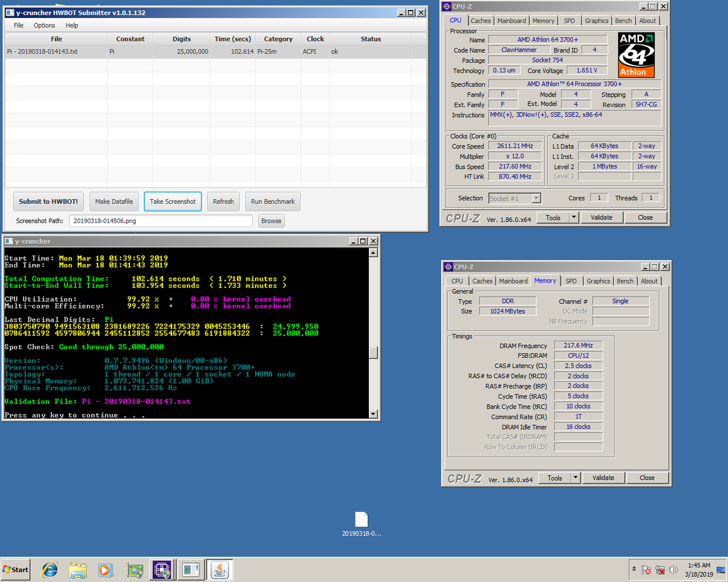Viewport: 728px width, 582px height.
Task: Sort by the Time (secs) column header
Action: (232, 39)
